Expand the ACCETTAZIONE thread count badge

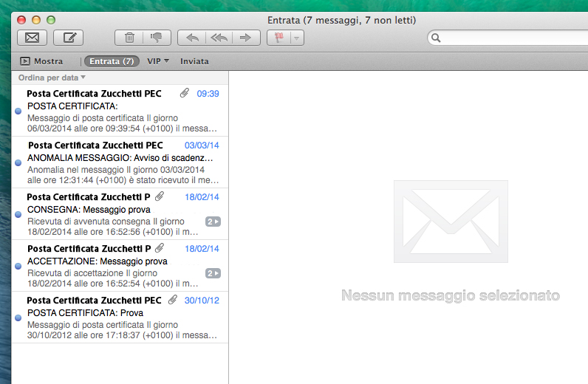pyautogui.click(x=213, y=273)
